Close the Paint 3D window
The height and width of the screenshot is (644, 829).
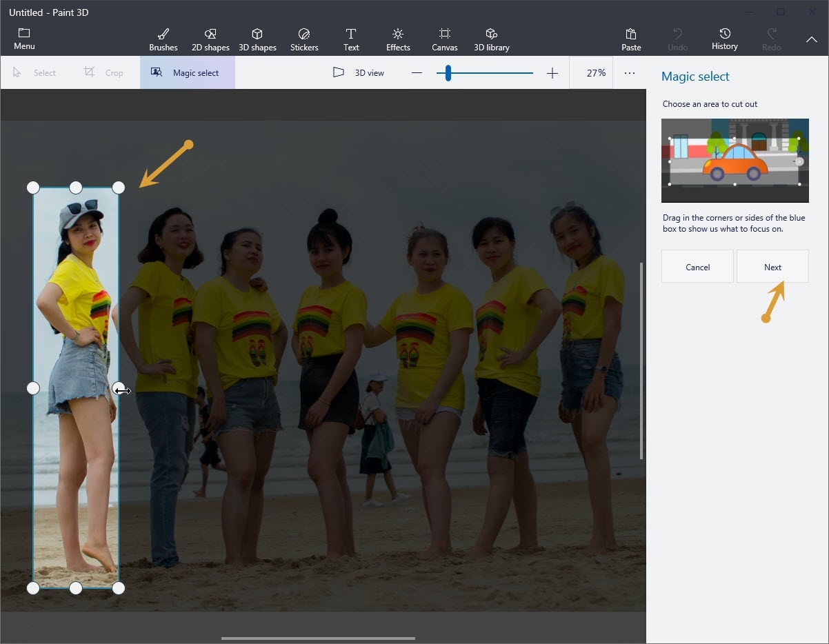812,12
